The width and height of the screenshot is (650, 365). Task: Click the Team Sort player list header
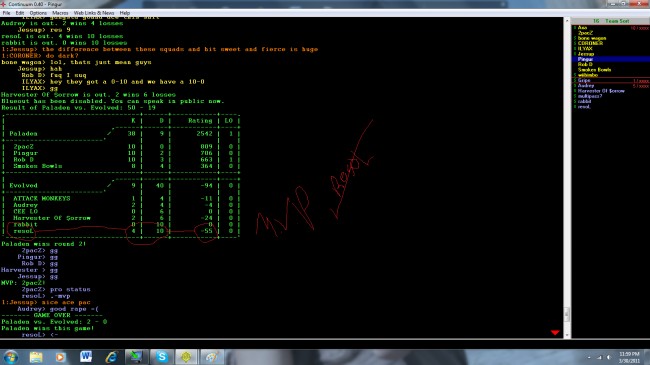pyautogui.click(x=611, y=21)
